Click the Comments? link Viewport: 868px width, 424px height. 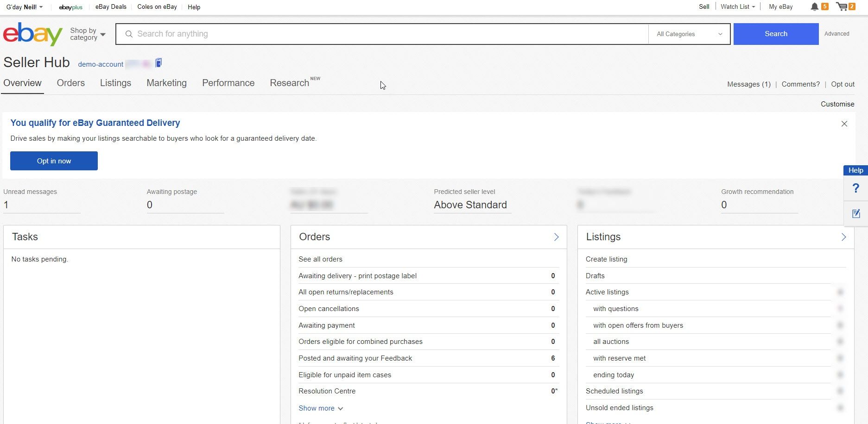(x=800, y=84)
